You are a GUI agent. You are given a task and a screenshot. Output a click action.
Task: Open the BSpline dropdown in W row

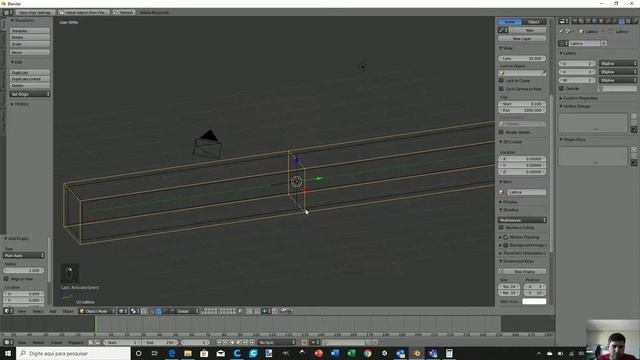[618, 80]
